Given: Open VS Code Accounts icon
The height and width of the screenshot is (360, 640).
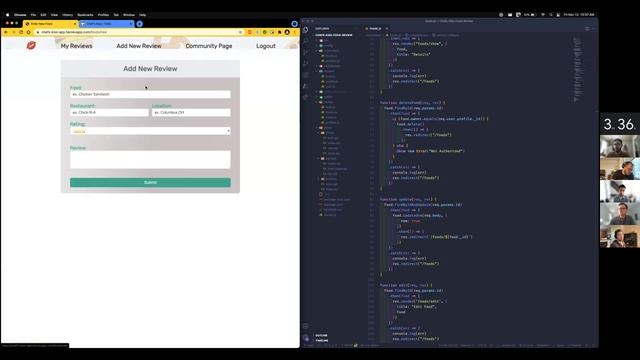Looking at the screenshot, I should [x=306, y=326].
